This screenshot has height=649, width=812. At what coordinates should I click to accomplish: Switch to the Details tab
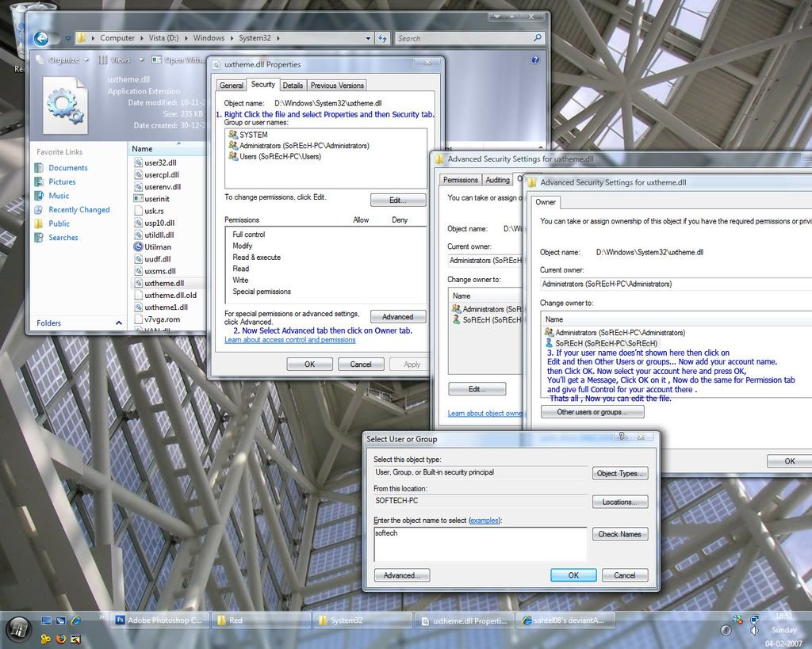coord(293,86)
